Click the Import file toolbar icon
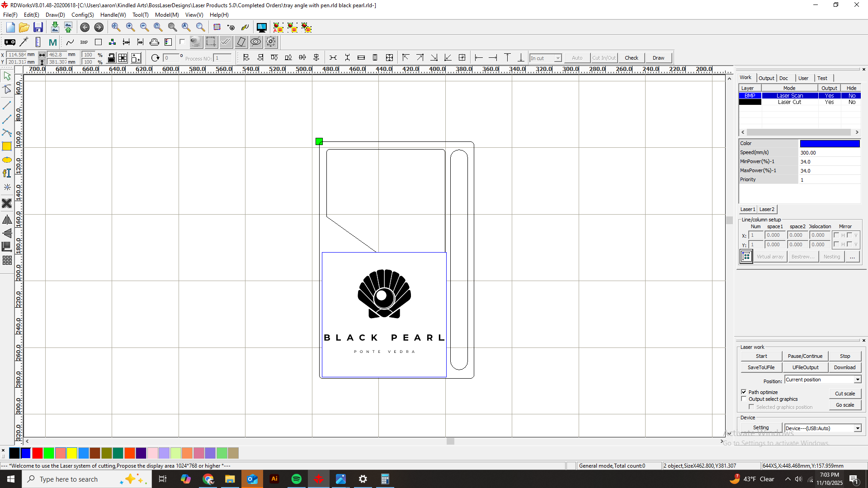This screenshot has width=868, height=488. click(x=55, y=28)
